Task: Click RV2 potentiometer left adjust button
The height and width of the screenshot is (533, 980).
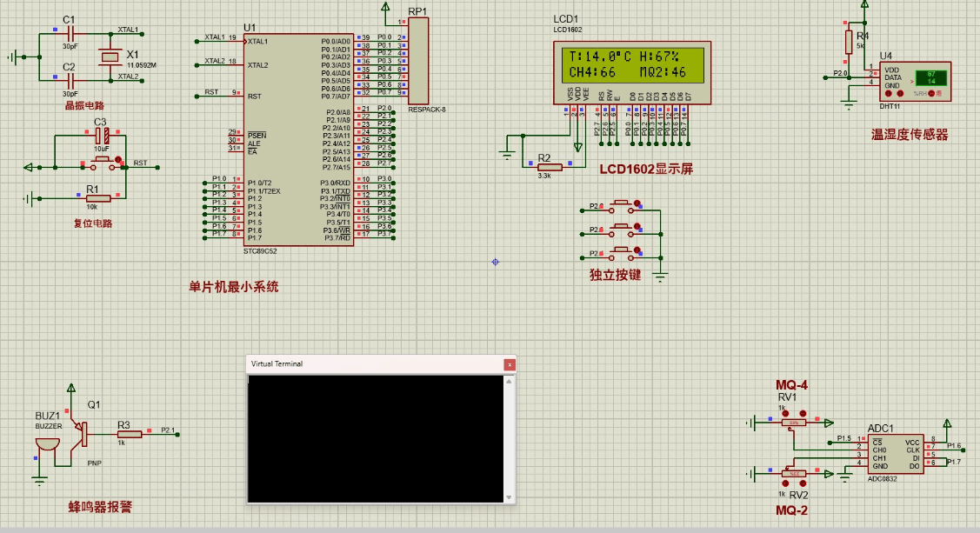Action: coord(786,483)
